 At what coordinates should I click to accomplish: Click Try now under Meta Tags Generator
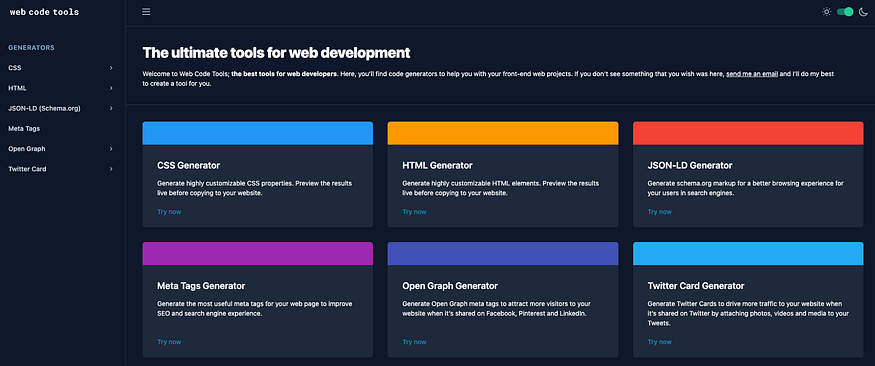click(169, 342)
